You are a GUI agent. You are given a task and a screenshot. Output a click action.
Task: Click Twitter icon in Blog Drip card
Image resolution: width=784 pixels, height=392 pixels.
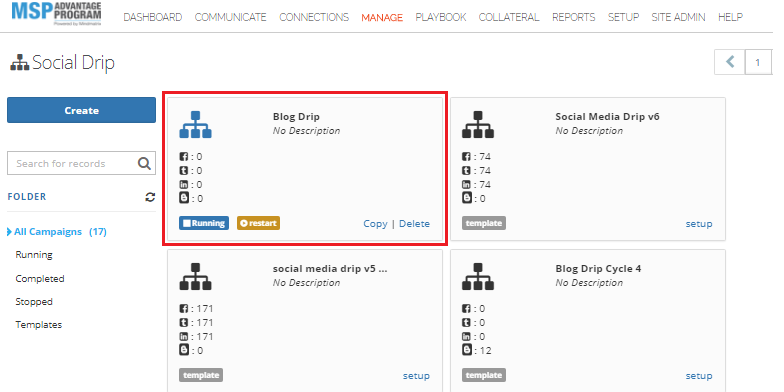pos(184,171)
